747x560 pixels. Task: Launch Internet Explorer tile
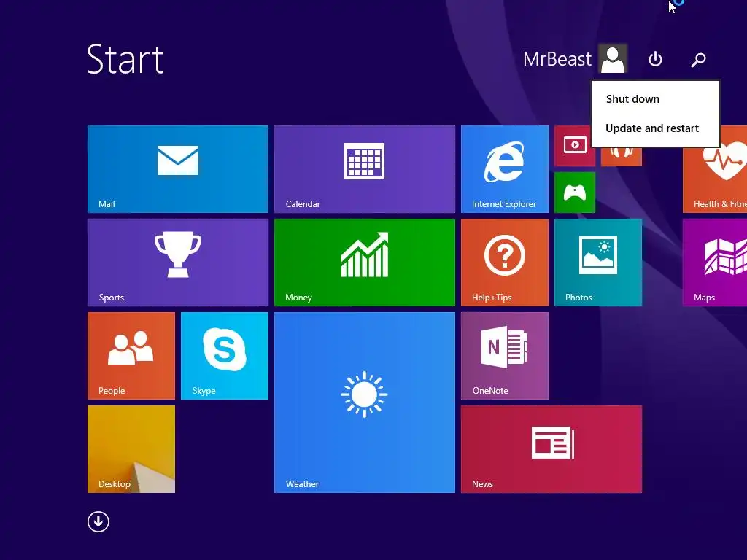pos(505,169)
